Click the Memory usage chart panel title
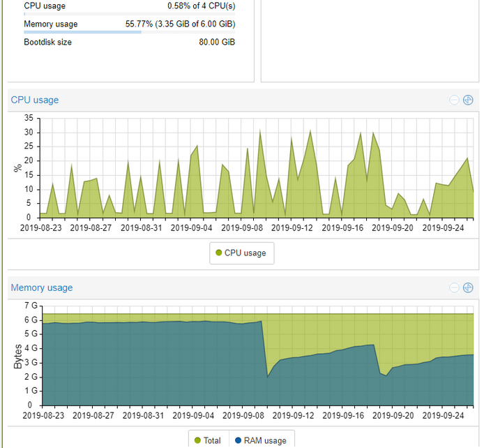 [x=42, y=288]
